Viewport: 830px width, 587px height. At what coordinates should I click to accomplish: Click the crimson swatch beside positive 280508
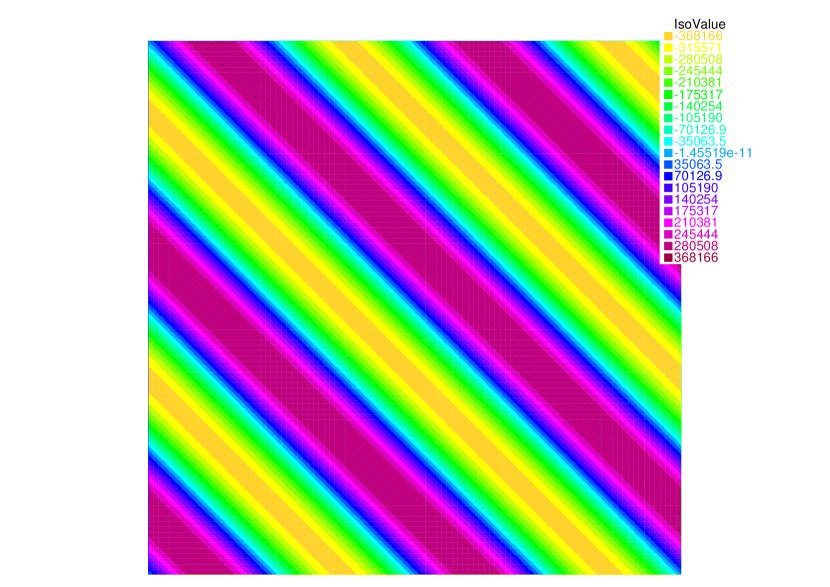[x=668, y=246]
